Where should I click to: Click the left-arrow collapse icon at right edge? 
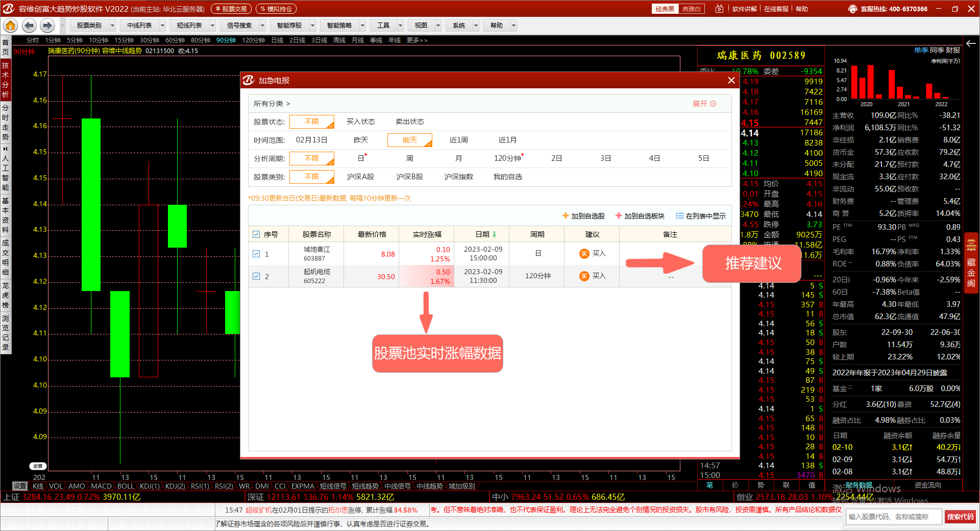[971, 43]
